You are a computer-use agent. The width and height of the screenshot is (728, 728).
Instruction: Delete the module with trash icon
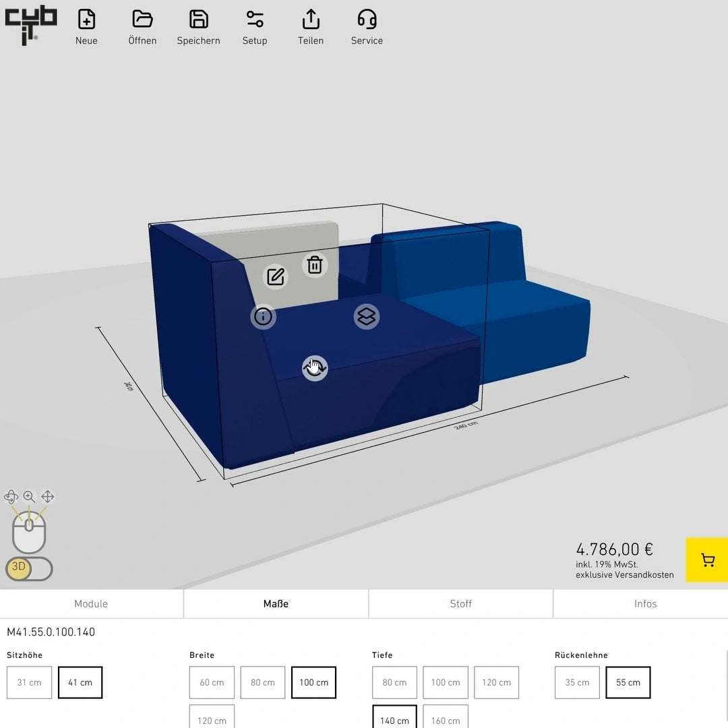click(315, 265)
